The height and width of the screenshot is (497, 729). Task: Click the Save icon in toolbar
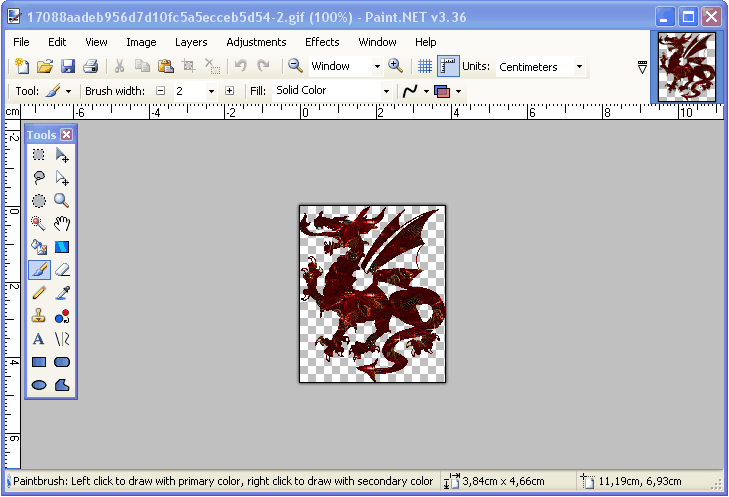[x=68, y=66]
